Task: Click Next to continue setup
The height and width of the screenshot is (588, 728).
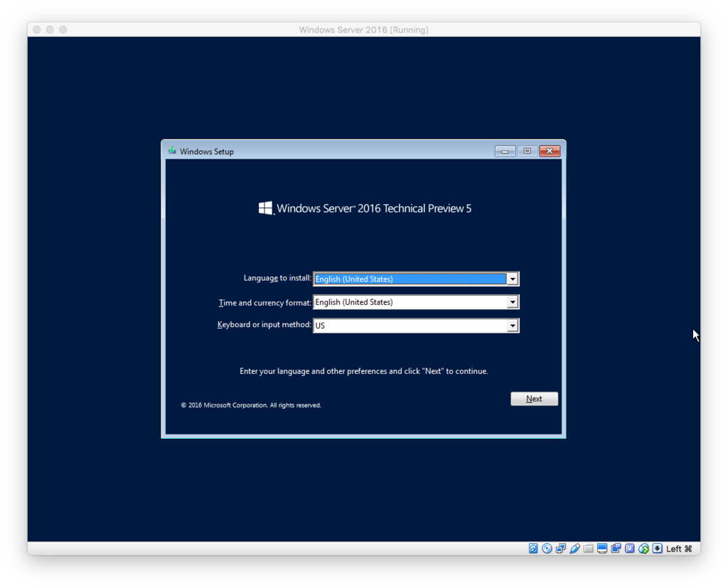Action: coord(535,398)
